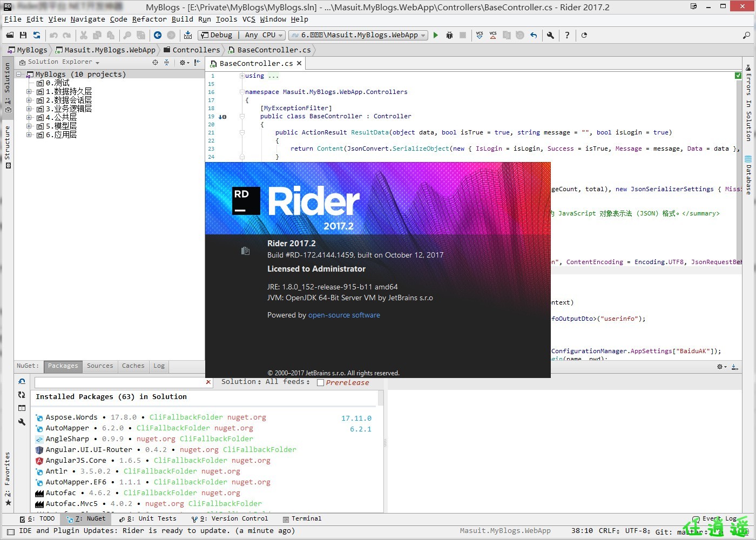Screen dimensions: 756x540
Task: Click the Build solution toolbar icon
Action: point(188,35)
